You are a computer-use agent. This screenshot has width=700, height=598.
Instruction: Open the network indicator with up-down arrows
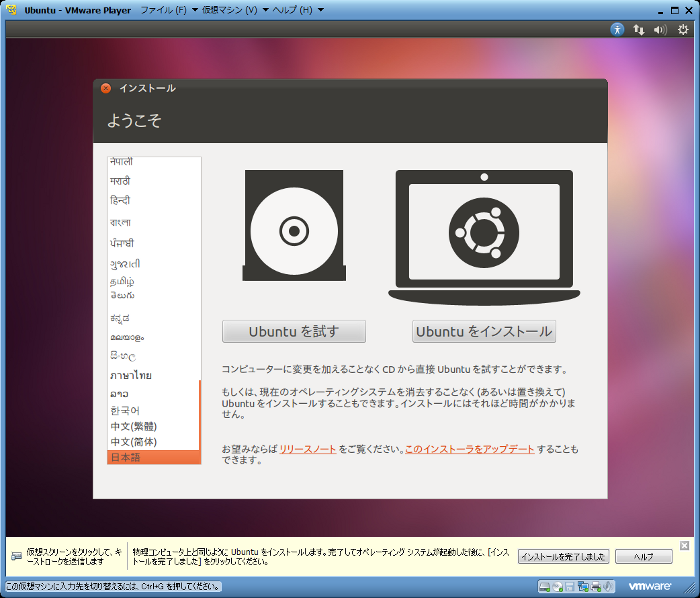coord(638,30)
